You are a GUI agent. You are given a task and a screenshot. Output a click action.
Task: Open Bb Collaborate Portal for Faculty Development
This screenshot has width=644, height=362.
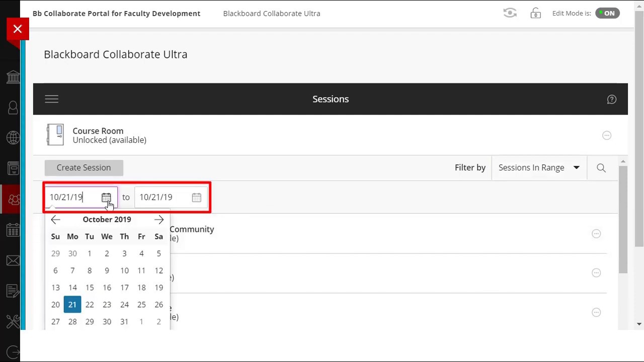(x=116, y=14)
